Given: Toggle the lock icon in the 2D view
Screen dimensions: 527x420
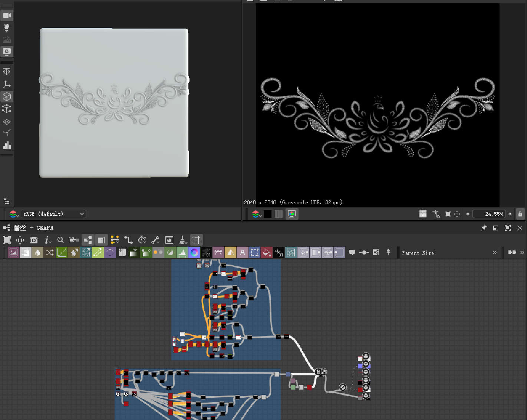Looking at the screenshot, I should point(520,214).
